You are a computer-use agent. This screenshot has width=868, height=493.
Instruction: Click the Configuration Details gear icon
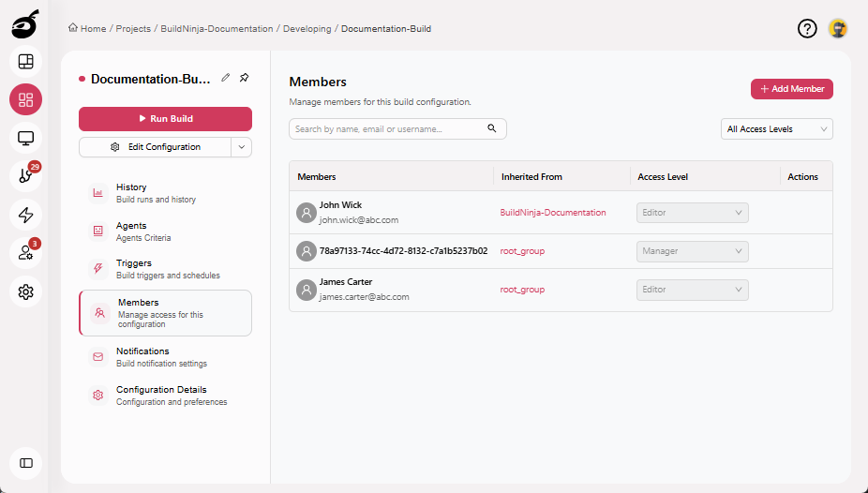pyautogui.click(x=98, y=396)
